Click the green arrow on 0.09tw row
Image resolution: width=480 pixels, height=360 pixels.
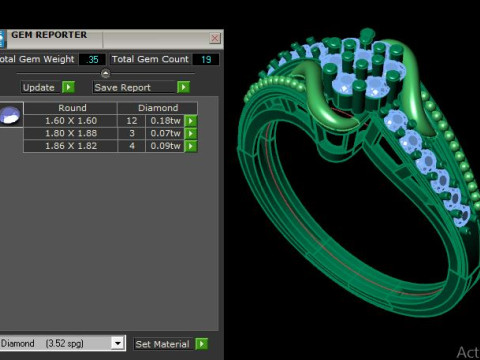pyautogui.click(x=191, y=146)
